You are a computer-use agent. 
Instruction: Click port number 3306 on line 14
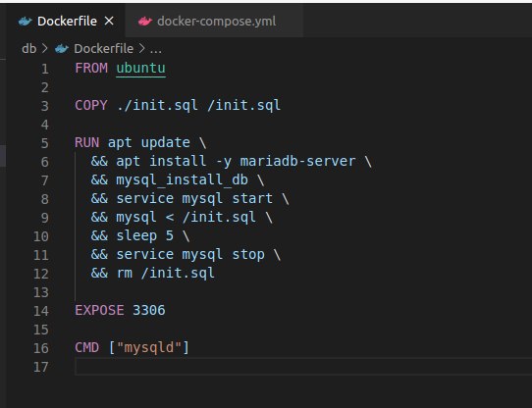click(149, 311)
